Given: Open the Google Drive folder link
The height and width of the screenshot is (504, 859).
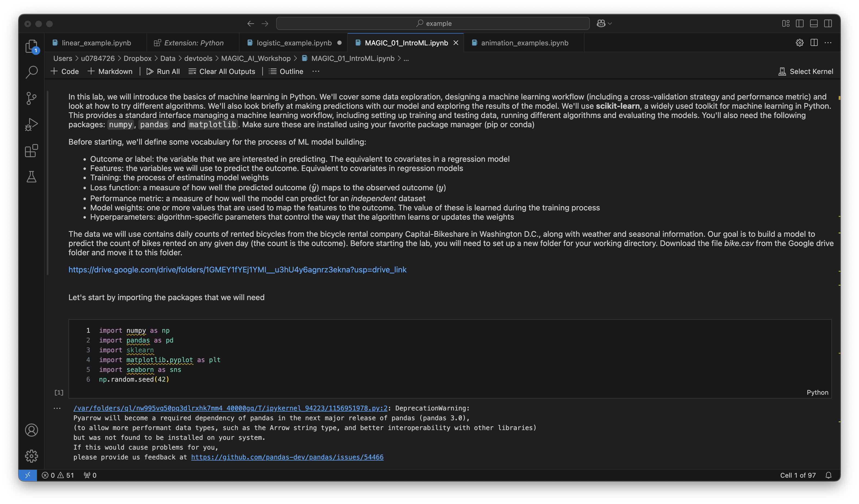Looking at the screenshot, I should tap(237, 270).
